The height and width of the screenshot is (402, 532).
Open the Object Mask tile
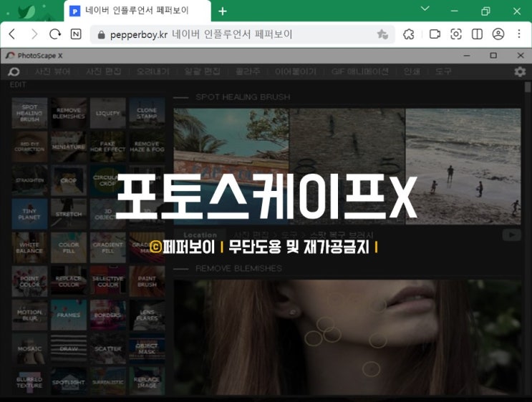[147, 348]
